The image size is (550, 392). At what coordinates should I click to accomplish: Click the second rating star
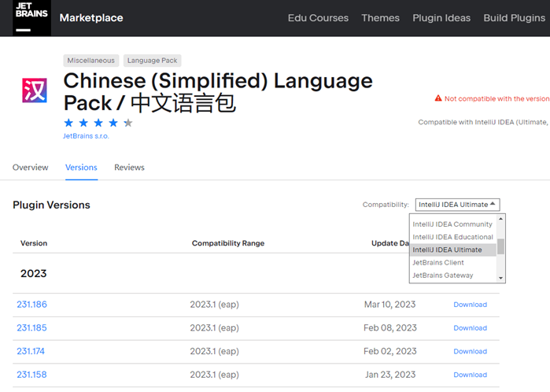[x=83, y=123]
